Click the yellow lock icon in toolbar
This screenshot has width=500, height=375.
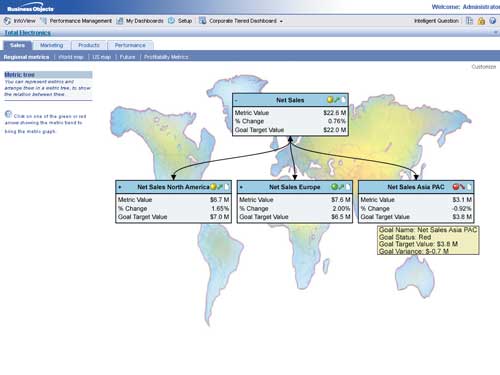pyautogui.click(x=481, y=21)
